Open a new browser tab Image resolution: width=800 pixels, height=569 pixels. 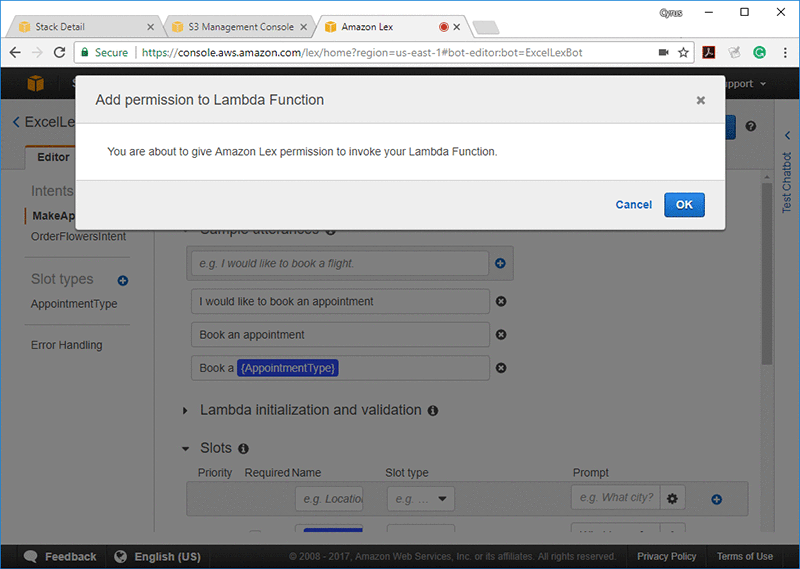coord(486,28)
